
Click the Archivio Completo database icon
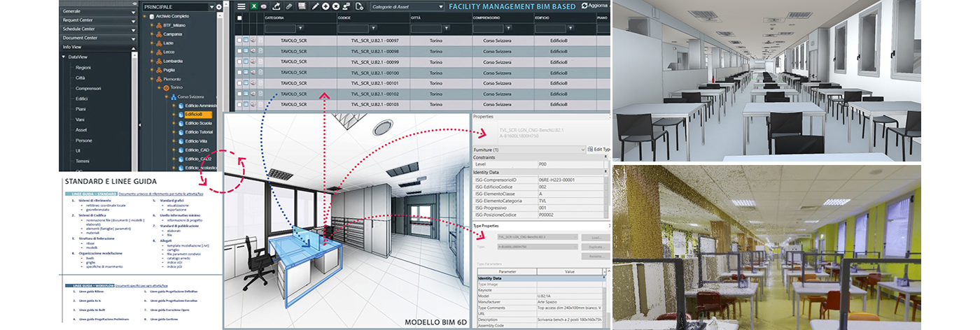point(152,16)
